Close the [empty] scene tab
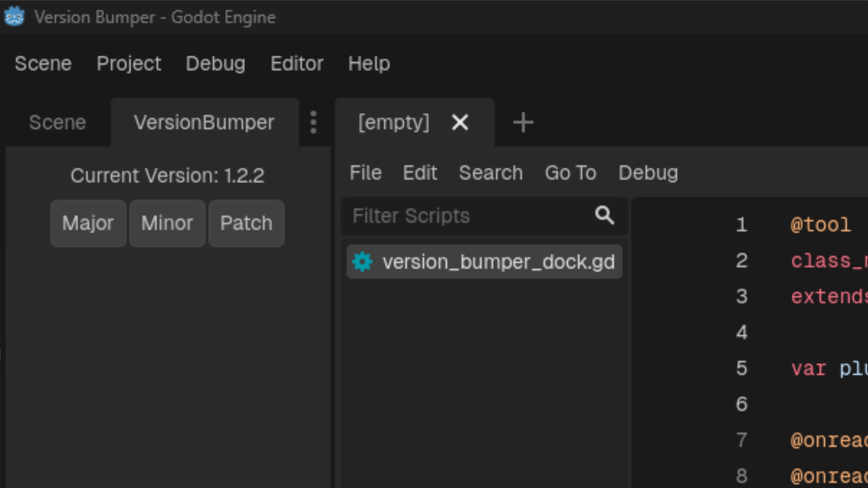 click(x=460, y=122)
